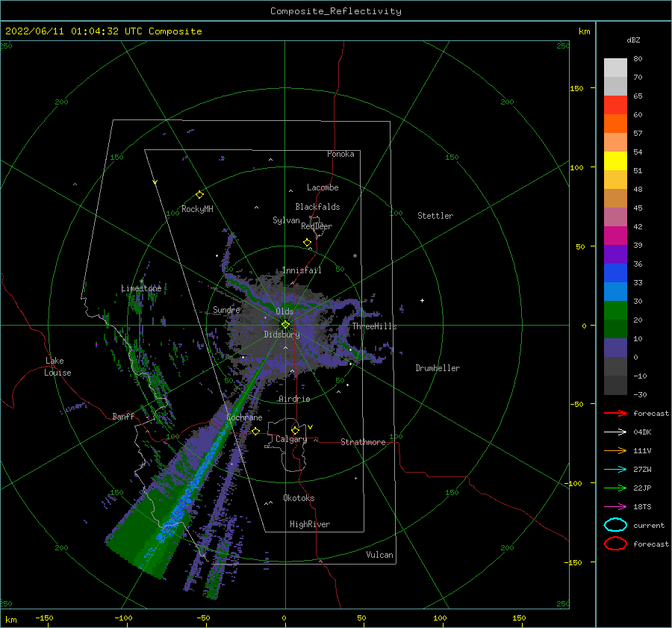Click the 150 tick on bottom axis
The height and width of the screenshot is (628, 672).
point(519,618)
